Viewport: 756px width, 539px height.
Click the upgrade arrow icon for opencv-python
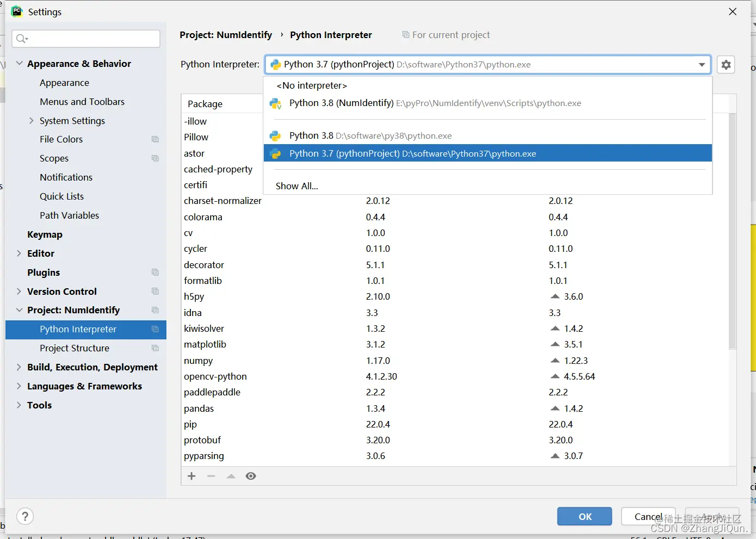click(555, 376)
